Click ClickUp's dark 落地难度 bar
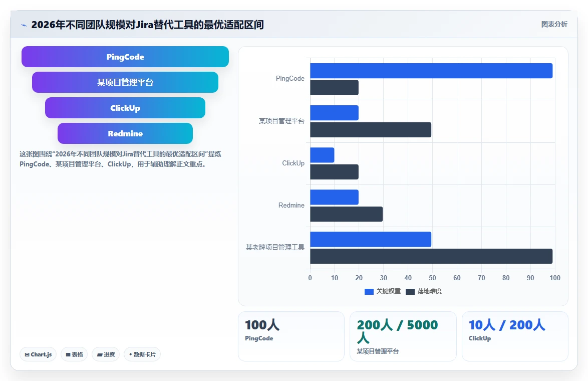This screenshot has height=381, width=588. (334, 172)
